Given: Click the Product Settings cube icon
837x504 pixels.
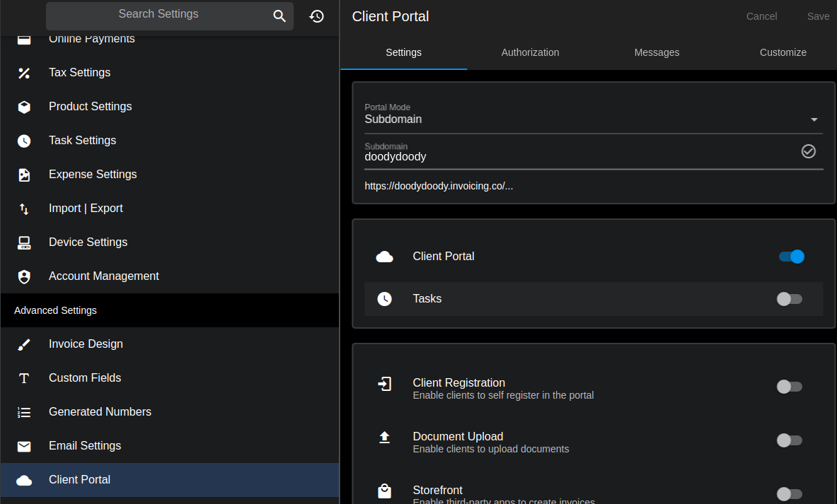Looking at the screenshot, I should tap(24, 107).
